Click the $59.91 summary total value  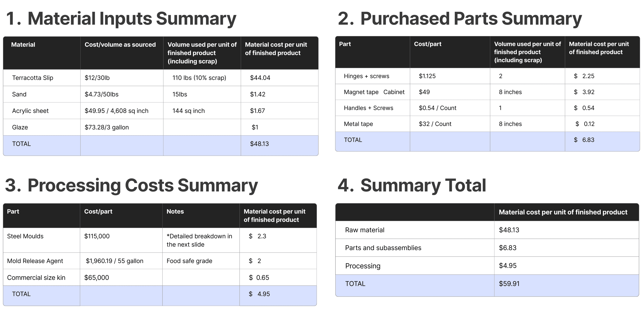click(509, 284)
